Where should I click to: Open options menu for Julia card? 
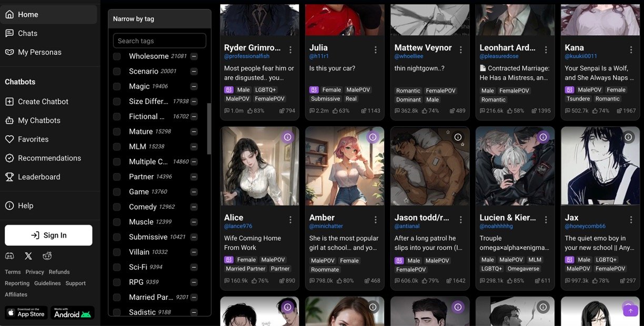(376, 50)
